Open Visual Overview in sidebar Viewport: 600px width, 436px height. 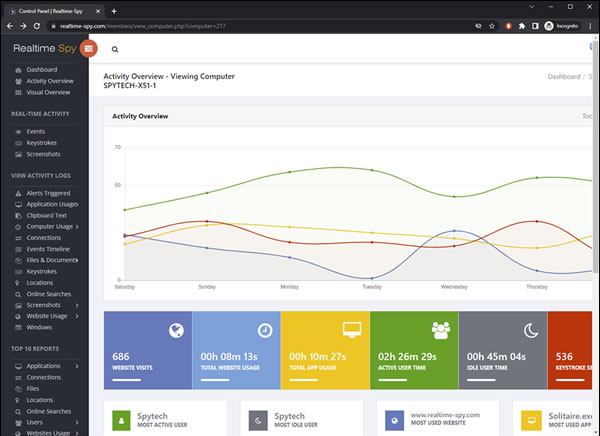click(48, 92)
